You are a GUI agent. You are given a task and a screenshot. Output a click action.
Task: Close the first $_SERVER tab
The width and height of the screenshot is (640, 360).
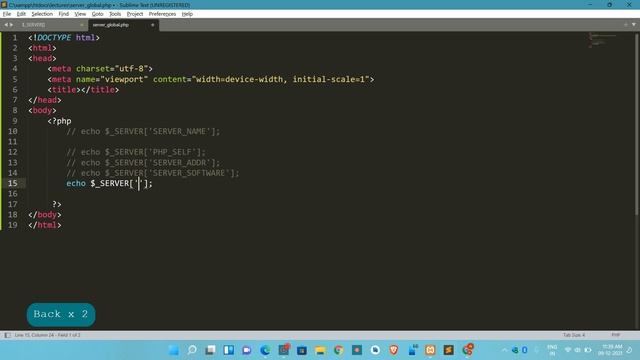82,25
